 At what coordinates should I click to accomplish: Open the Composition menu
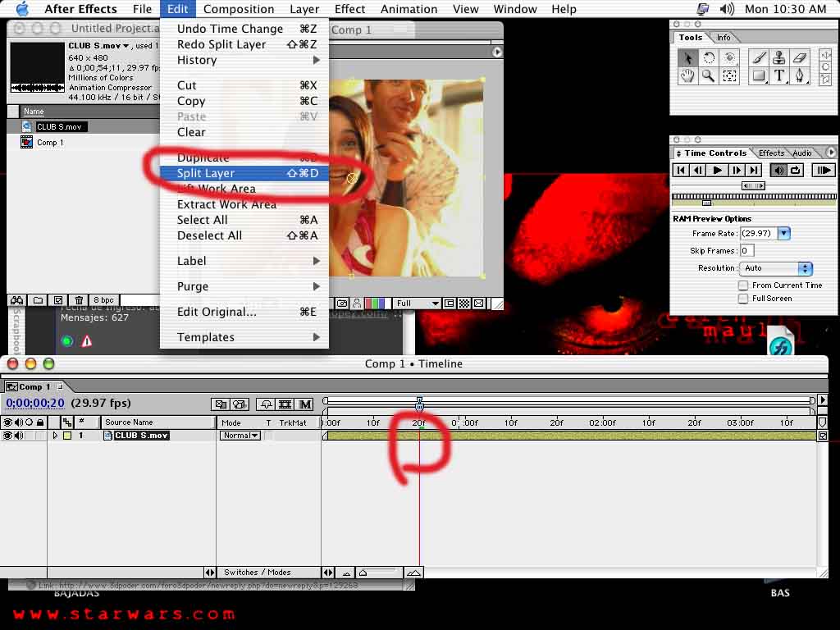(239, 9)
